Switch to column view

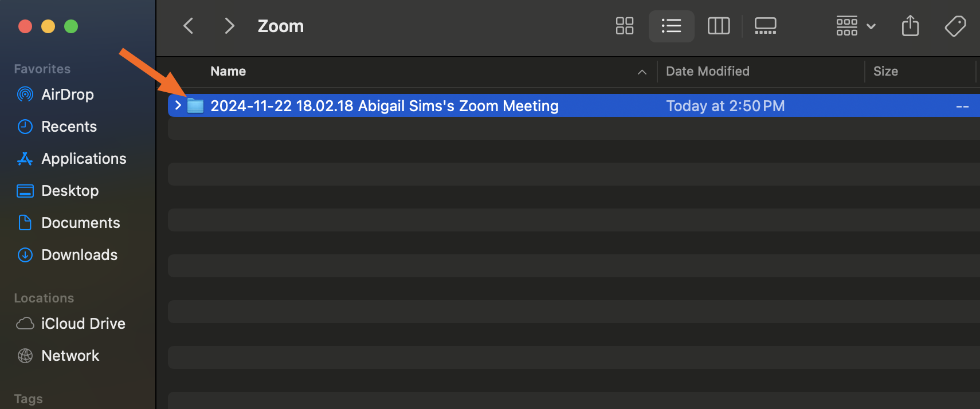(x=719, y=26)
